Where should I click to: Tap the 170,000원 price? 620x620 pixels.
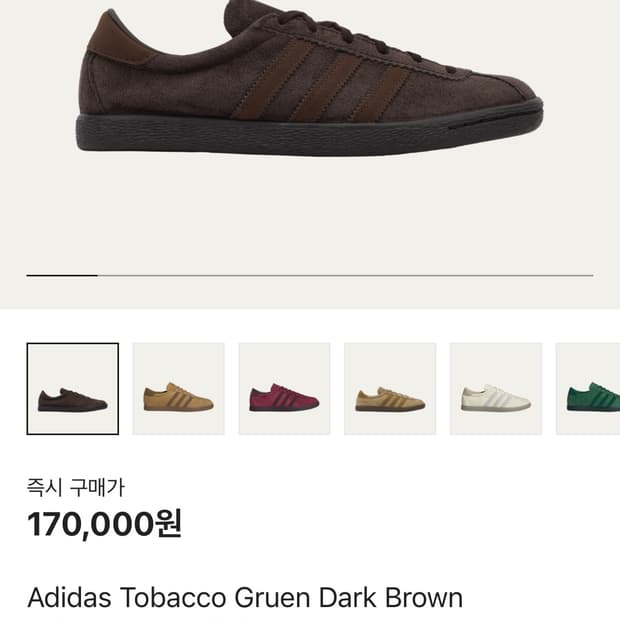104,523
